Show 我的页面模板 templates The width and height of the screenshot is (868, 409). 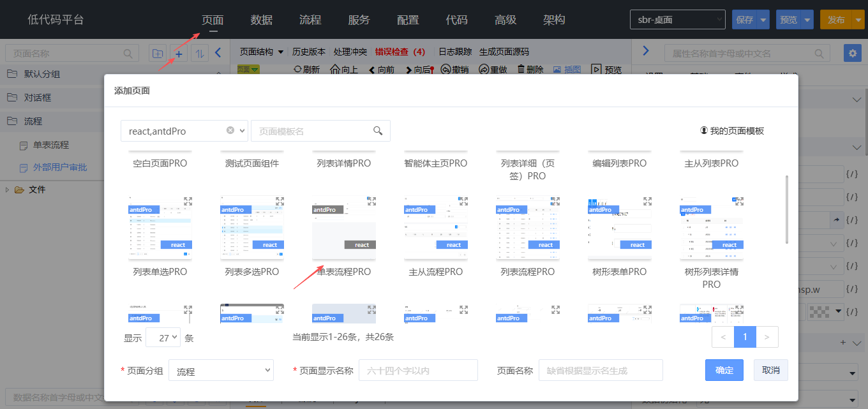(x=732, y=131)
